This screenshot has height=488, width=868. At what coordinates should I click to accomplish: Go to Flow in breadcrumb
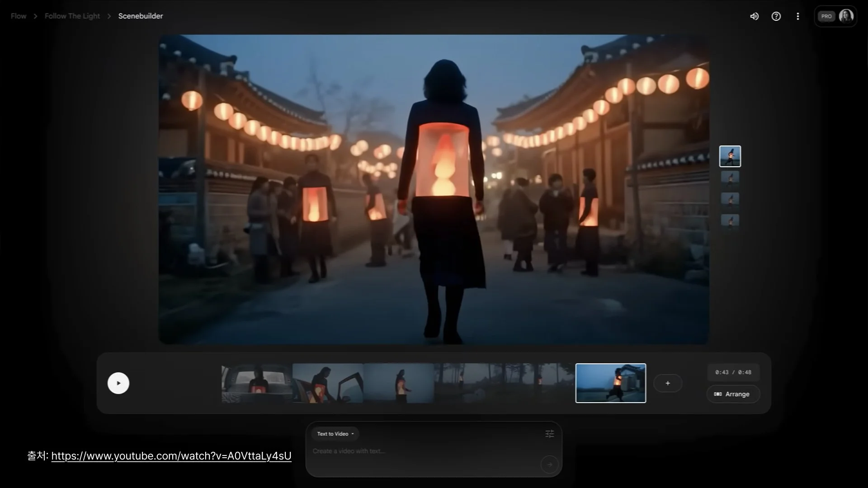(x=19, y=16)
